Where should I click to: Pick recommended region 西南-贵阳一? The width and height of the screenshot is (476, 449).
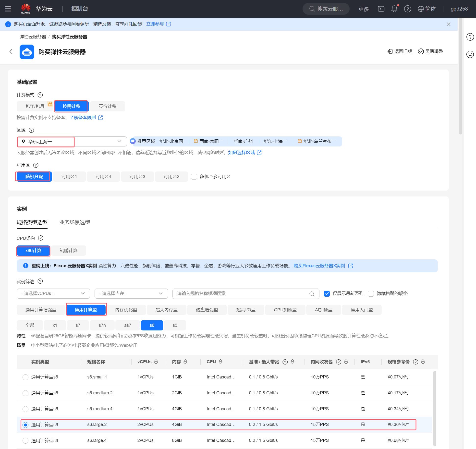[x=211, y=141]
